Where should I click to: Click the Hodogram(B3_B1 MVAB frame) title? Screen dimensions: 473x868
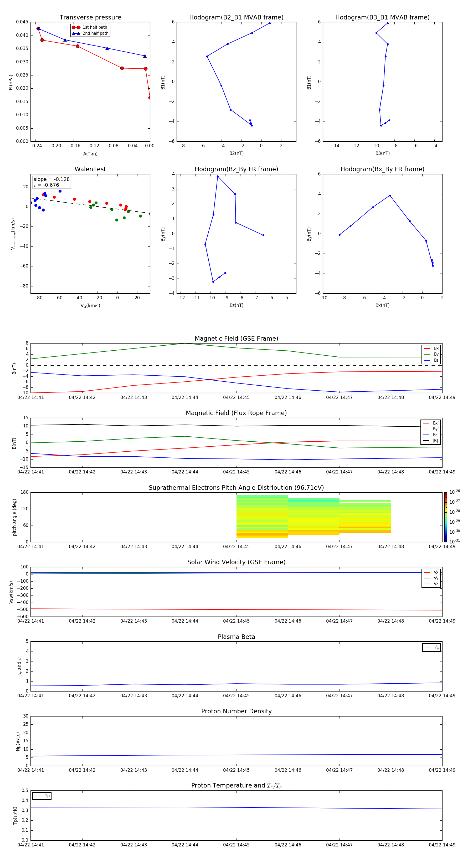382,17
